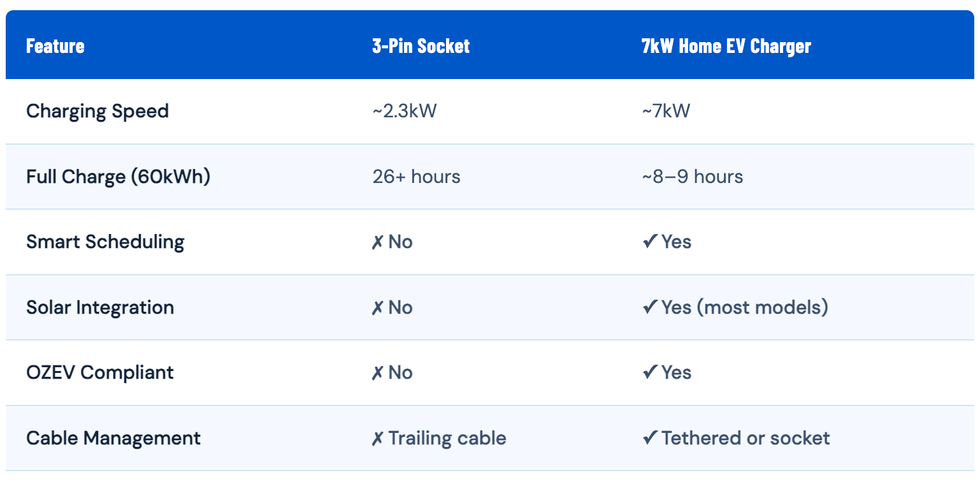Click the checkmark icon beside Smart Scheduling Yes

pyautogui.click(x=650, y=242)
